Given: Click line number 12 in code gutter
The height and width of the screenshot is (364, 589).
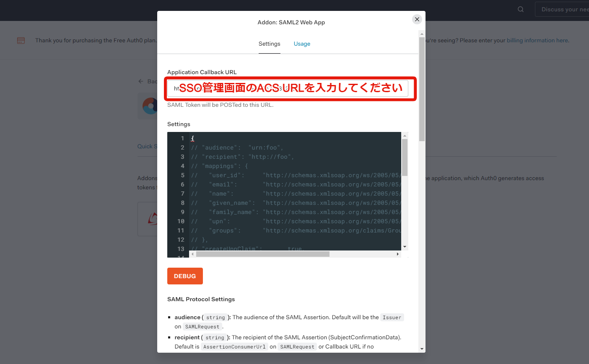Looking at the screenshot, I should 181,240.
